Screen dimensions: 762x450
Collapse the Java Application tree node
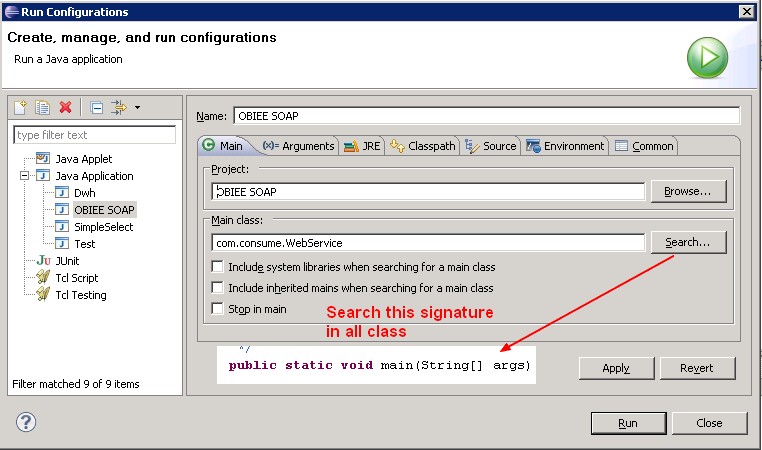tap(22, 176)
